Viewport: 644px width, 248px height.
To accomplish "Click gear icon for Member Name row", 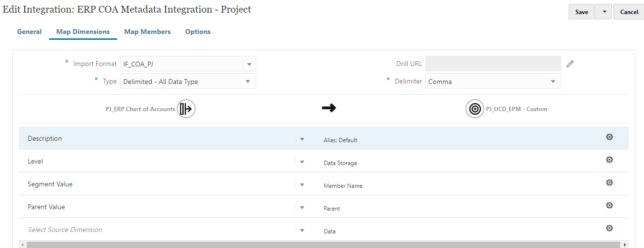I will click(x=609, y=182).
